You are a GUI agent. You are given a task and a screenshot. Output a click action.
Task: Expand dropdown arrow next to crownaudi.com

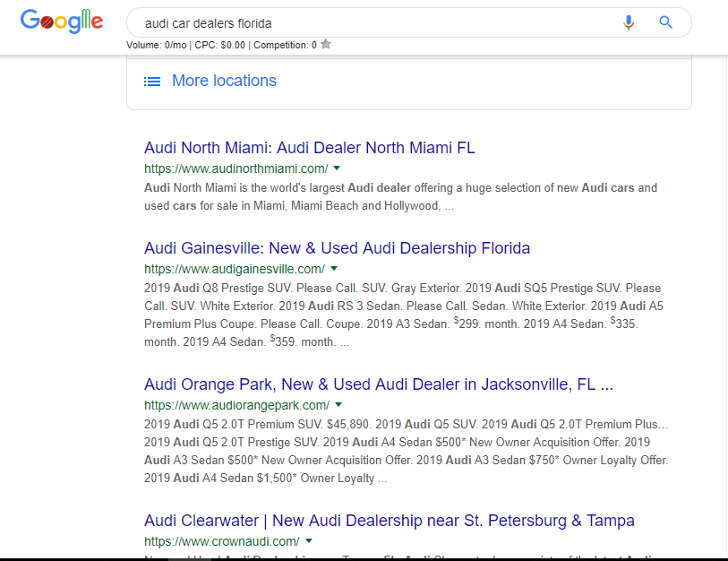309,541
